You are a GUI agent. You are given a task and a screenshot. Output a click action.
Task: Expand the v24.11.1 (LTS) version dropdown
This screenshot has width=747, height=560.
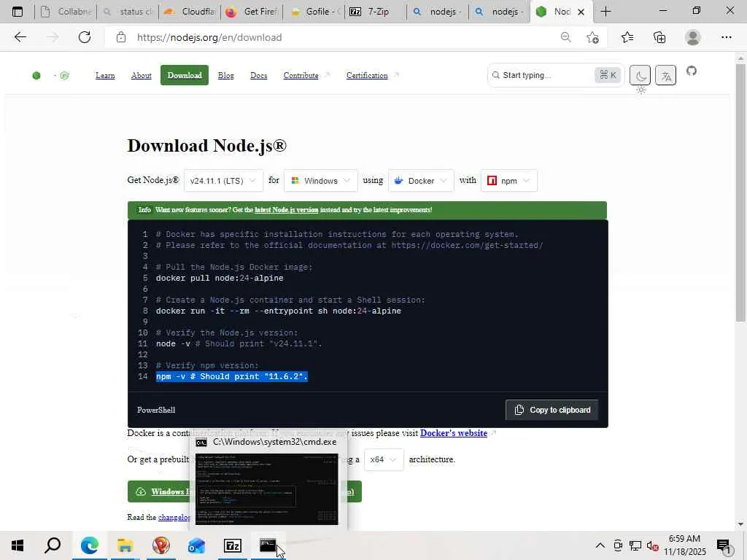(x=223, y=181)
